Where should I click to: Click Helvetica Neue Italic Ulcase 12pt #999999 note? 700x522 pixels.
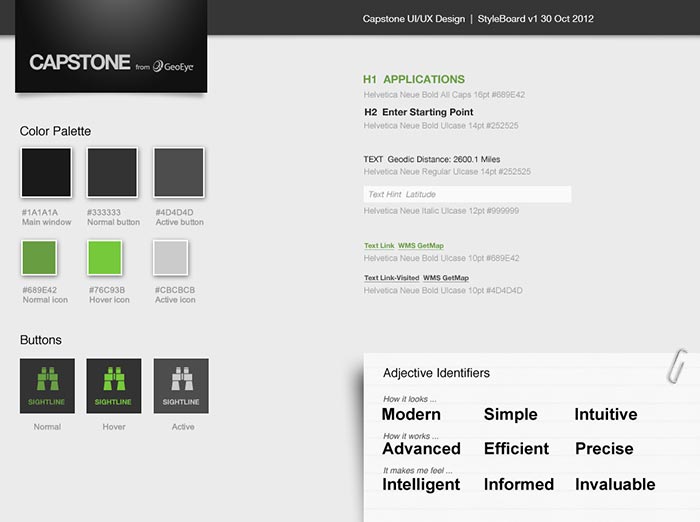[441, 211]
